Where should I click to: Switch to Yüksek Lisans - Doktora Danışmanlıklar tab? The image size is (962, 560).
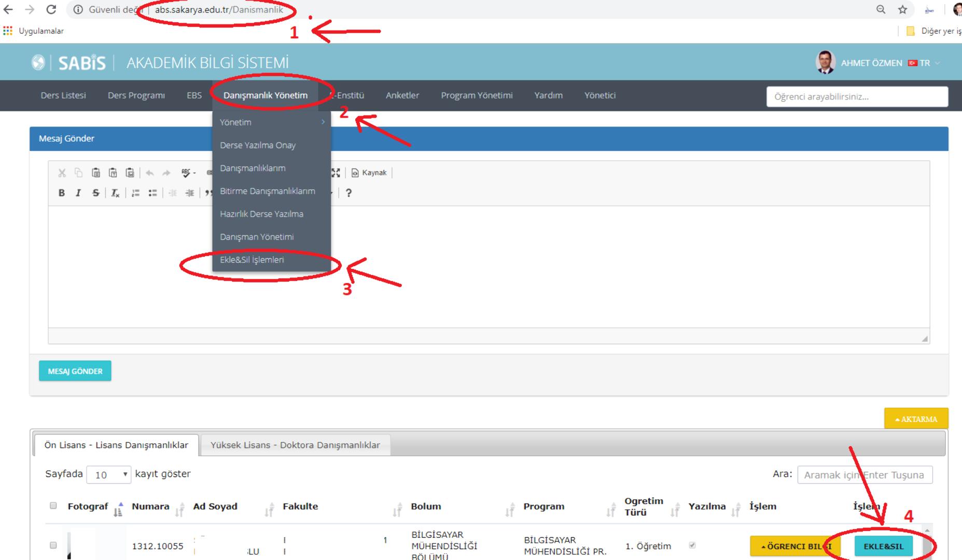tap(295, 445)
